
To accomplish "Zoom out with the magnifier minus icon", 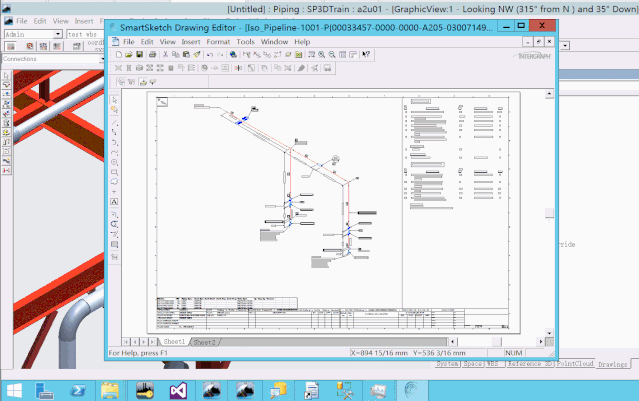I will click(x=332, y=55).
